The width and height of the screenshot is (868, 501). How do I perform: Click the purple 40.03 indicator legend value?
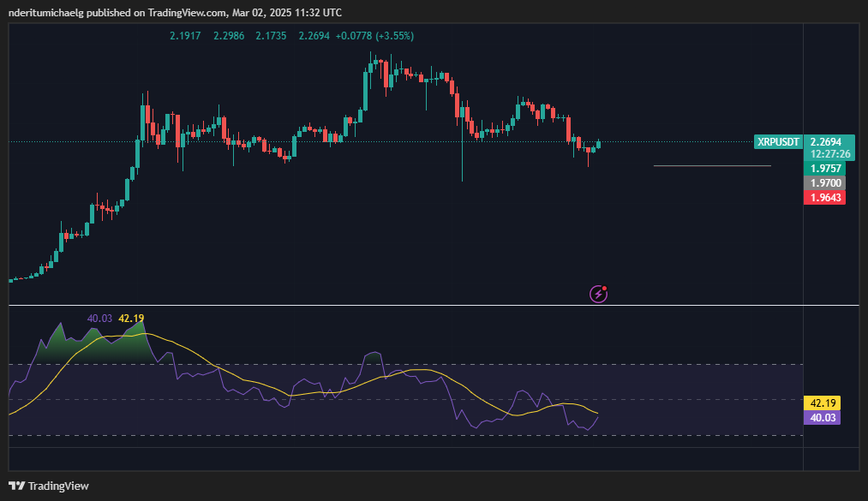99,319
